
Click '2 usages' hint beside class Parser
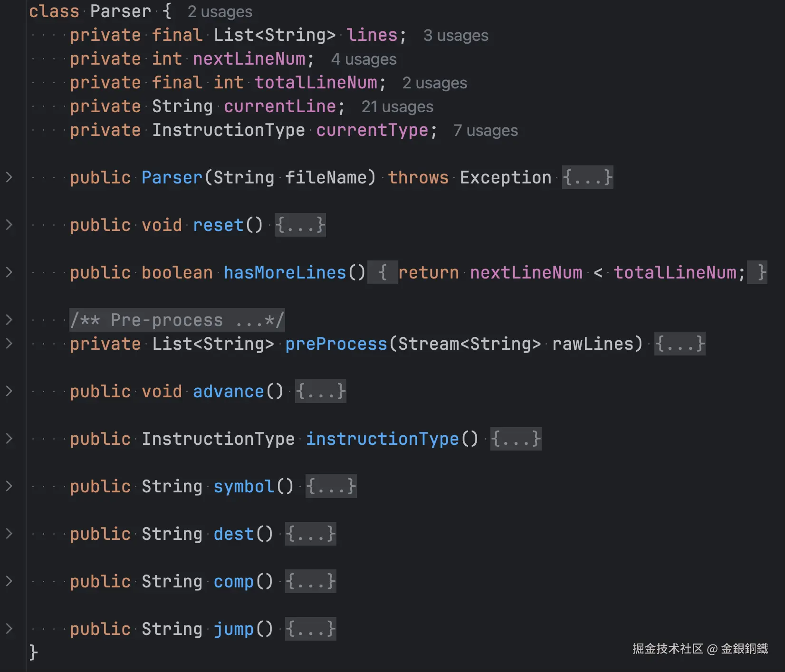tap(220, 11)
